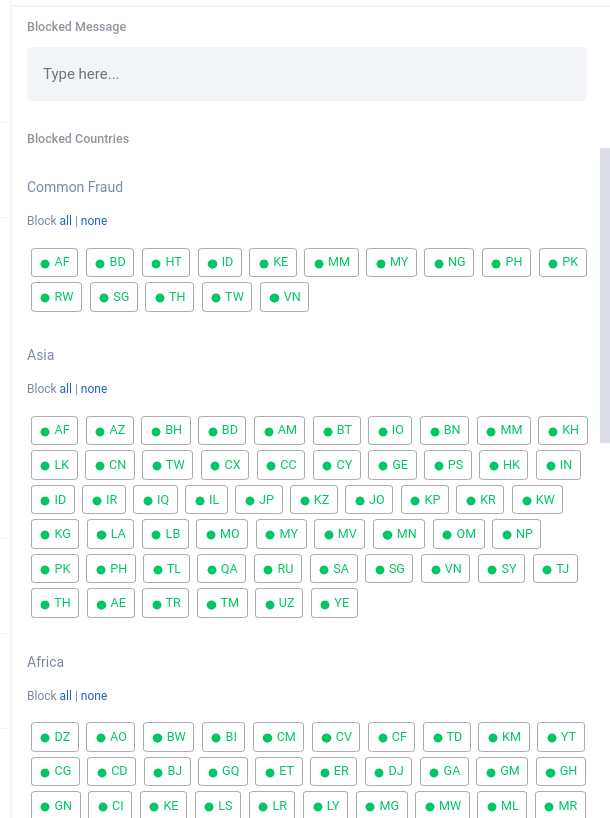This screenshot has width=610, height=818.
Task: Select none for Africa countries
Action: click(x=94, y=696)
